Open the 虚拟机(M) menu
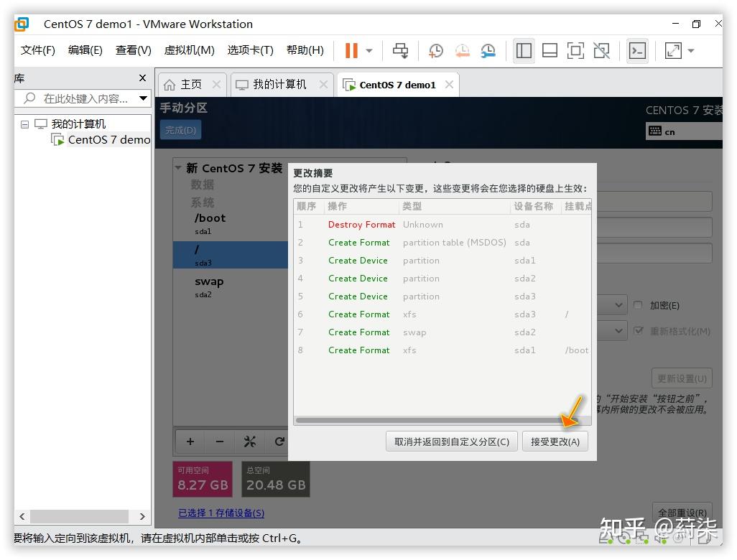This screenshot has height=560, width=737. coord(189,50)
